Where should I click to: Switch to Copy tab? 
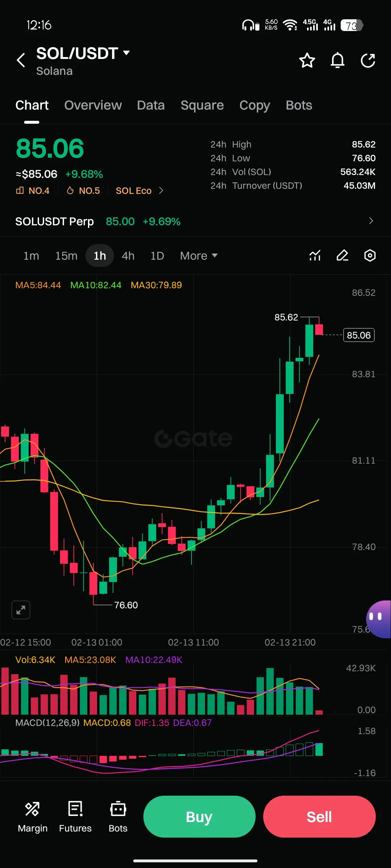pos(255,105)
